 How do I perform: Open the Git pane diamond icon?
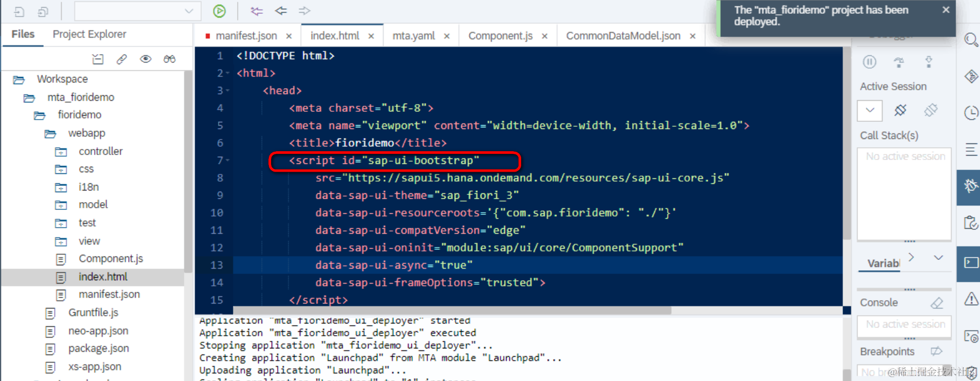pos(971,76)
